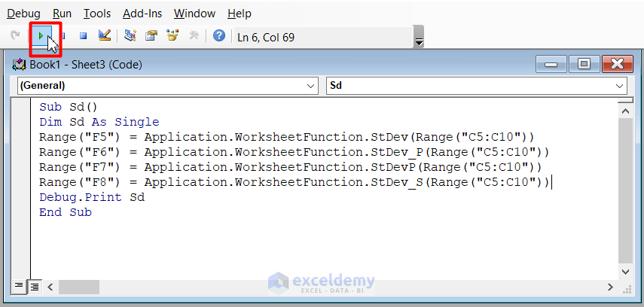644x307 pixels.
Task: Click the blue Help question mark icon
Action: 219,35
